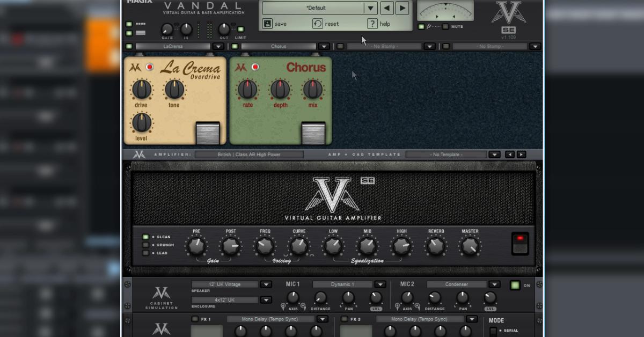Select previous amp + cab template arrow

510,155
